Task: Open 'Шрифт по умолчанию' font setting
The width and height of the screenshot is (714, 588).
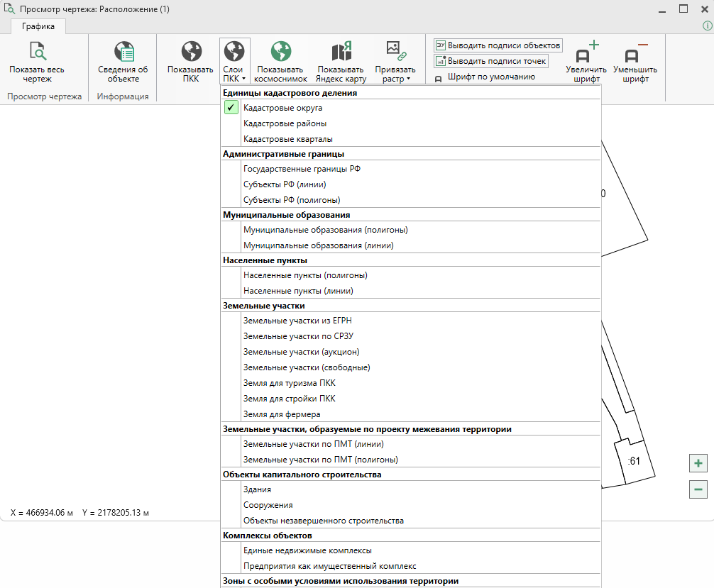Action: (x=490, y=77)
